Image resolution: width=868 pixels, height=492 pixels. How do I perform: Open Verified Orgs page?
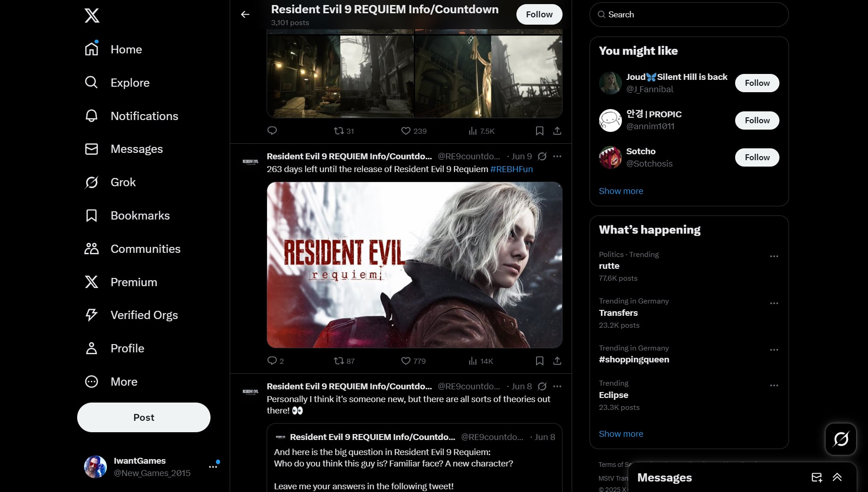pyautogui.click(x=131, y=315)
